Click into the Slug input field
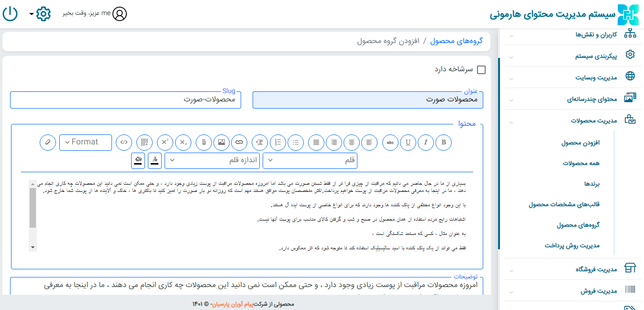 (125, 100)
